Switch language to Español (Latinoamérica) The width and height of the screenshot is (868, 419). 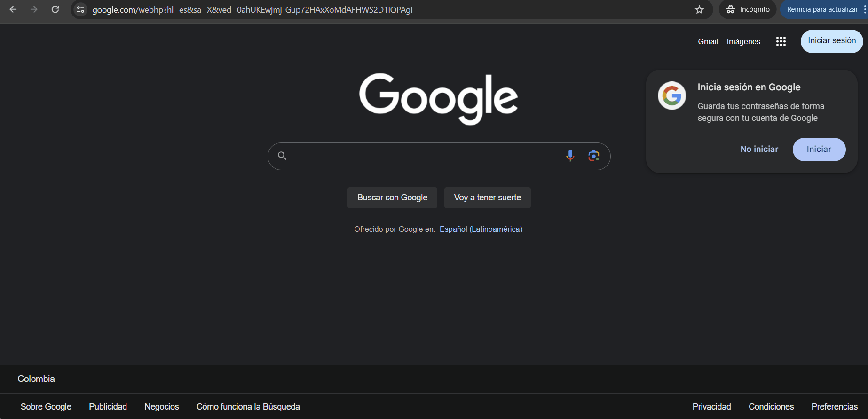click(481, 229)
